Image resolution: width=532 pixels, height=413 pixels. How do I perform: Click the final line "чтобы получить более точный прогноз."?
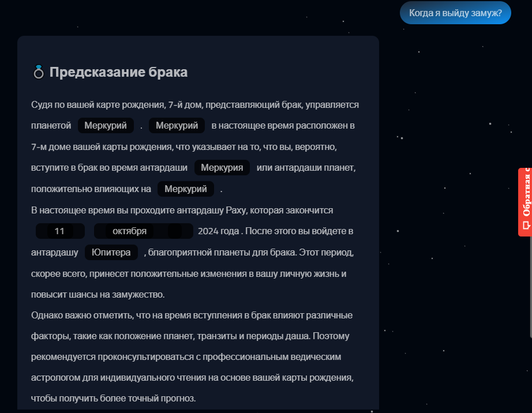pos(114,399)
